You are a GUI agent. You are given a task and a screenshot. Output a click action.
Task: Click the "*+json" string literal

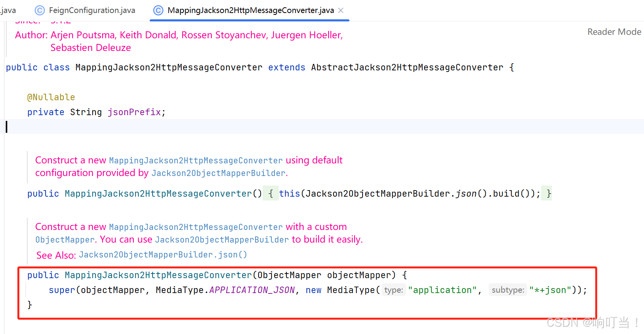tap(550, 290)
